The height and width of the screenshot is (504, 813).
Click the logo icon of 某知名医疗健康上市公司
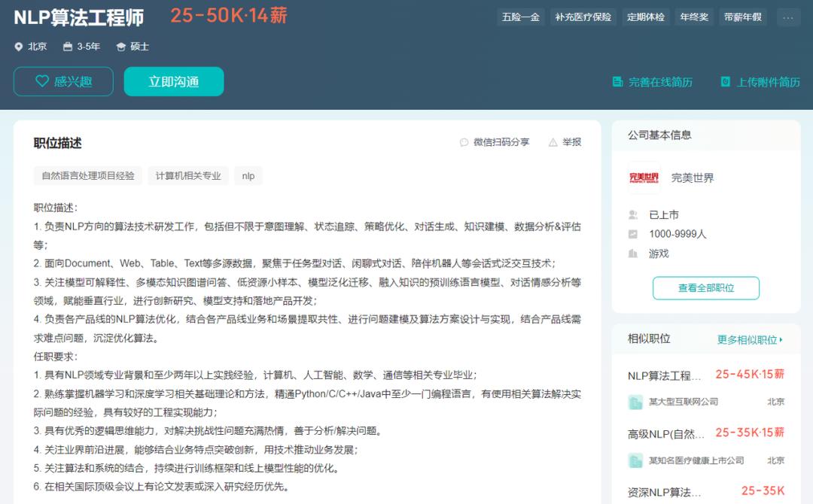635,460
